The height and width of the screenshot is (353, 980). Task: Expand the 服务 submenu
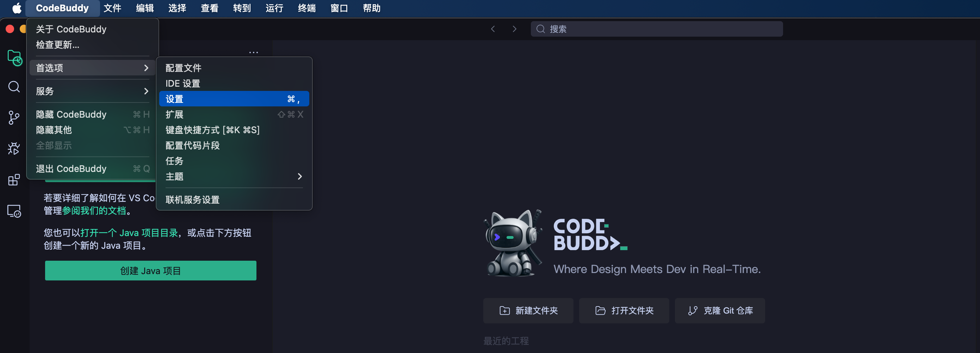pyautogui.click(x=92, y=91)
